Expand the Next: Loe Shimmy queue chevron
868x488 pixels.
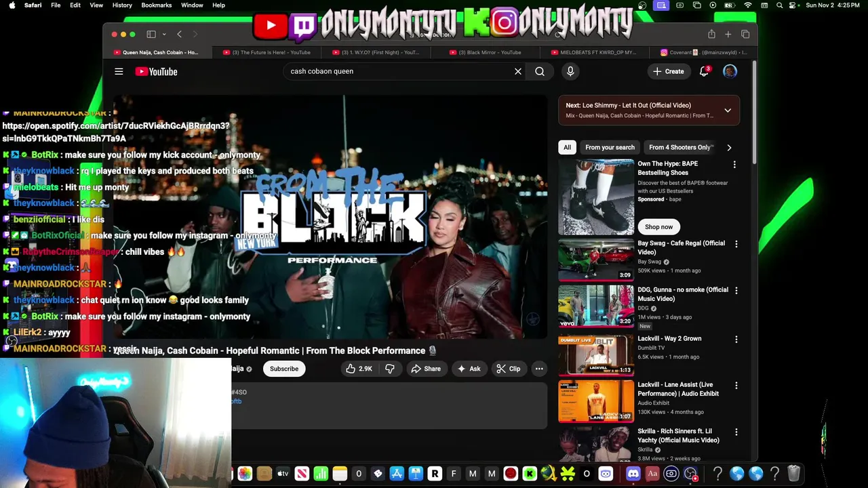[x=728, y=110]
